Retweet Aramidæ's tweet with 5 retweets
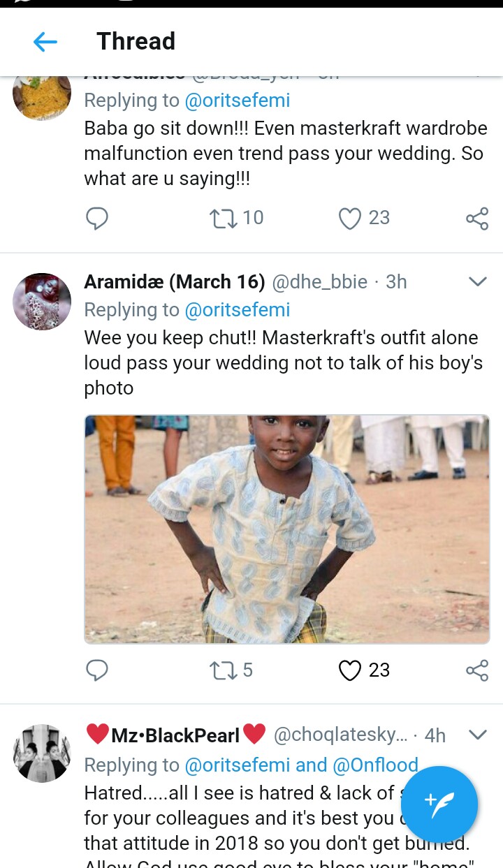Image resolution: width=503 pixels, height=868 pixels. [x=224, y=670]
